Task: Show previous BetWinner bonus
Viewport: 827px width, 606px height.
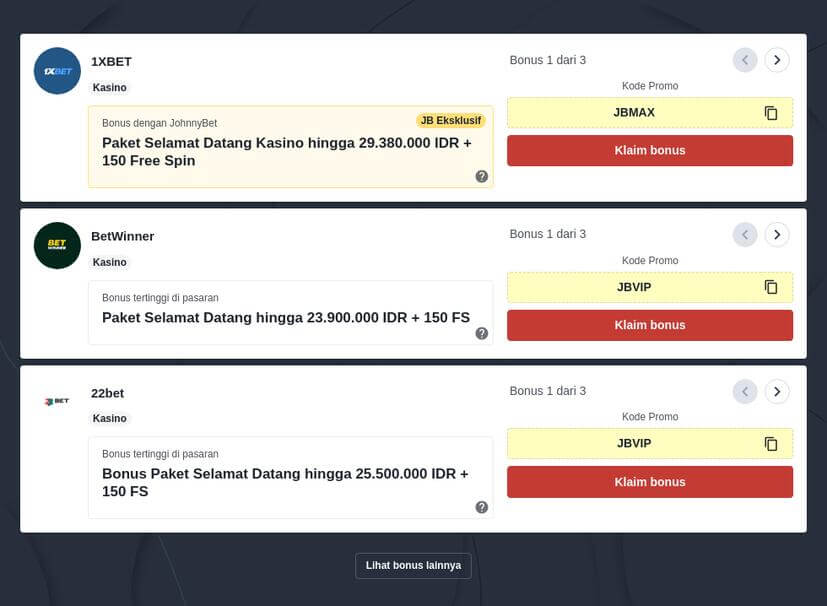Action: point(745,235)
